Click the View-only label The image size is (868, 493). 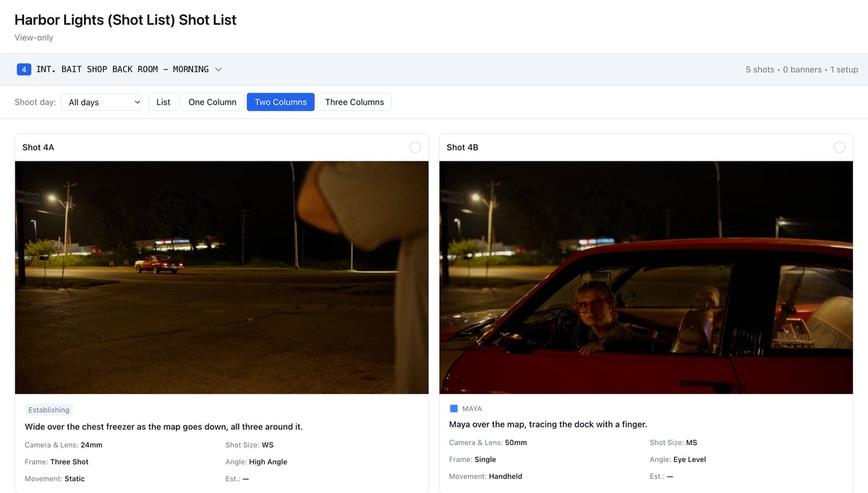pyautogui.click(x=34, y=38)
